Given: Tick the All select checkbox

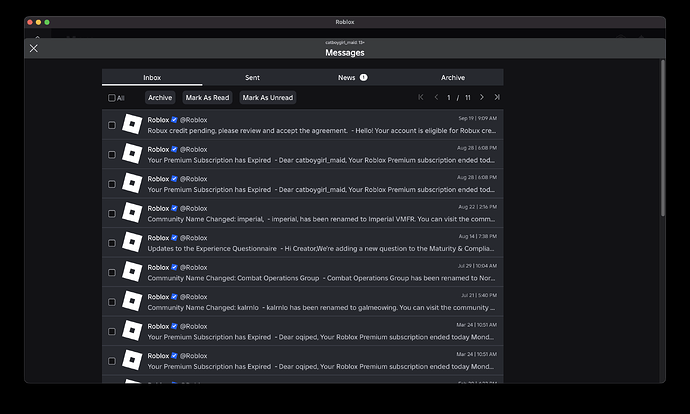Looking at the screenshot, I should [112, 98].
